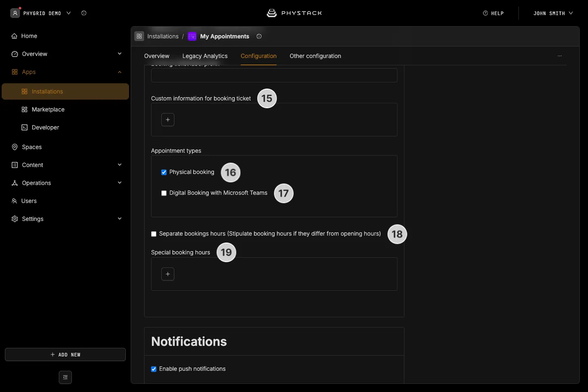Collapse the Apps sidebar section

(120, 72)
